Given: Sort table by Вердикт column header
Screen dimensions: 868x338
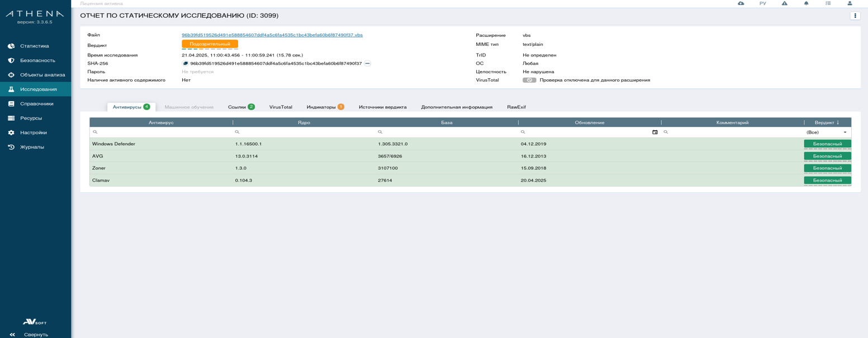Looking at the screenshot, I should click(827, 122).
